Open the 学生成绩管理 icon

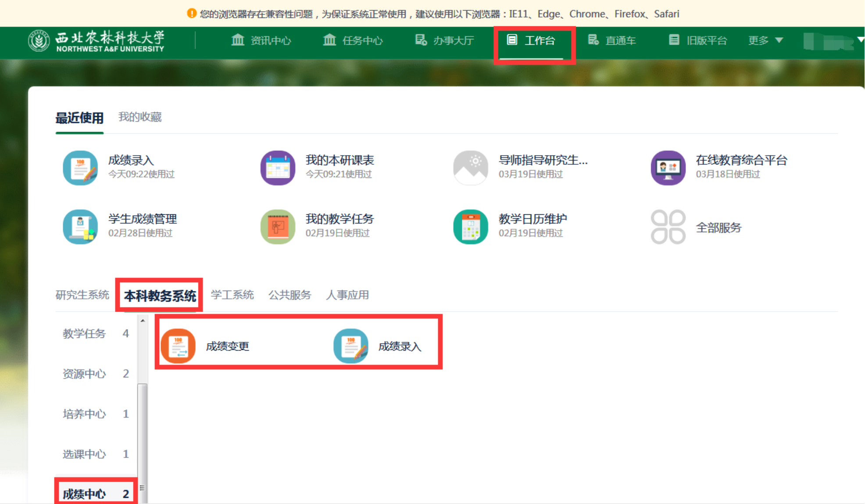click(80, 227)
